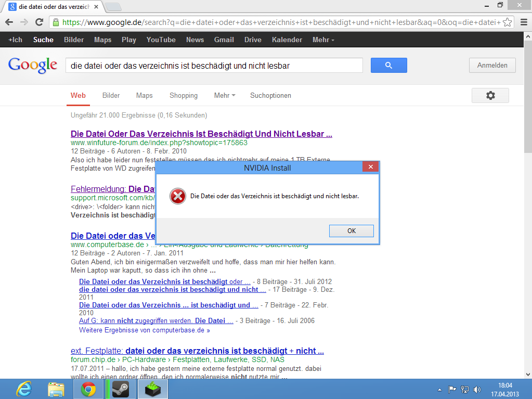This screenshot has height=399, width=532.
Task: Open sublink dated 31. Juli 2012
Action: click(164, 281)
